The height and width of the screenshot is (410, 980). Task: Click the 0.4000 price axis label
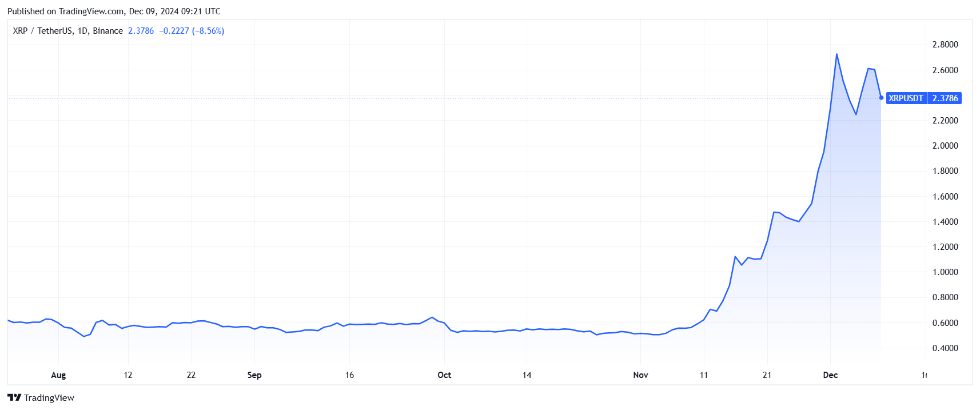945,348
